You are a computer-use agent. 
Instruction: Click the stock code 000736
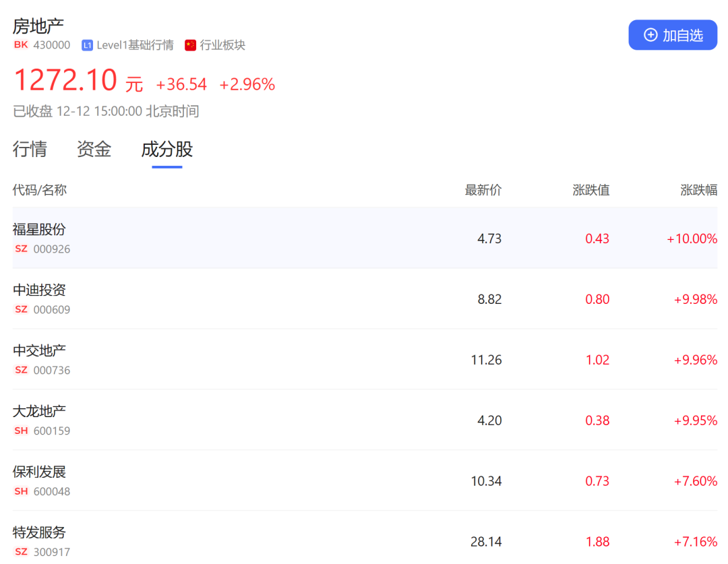(51, 371)
